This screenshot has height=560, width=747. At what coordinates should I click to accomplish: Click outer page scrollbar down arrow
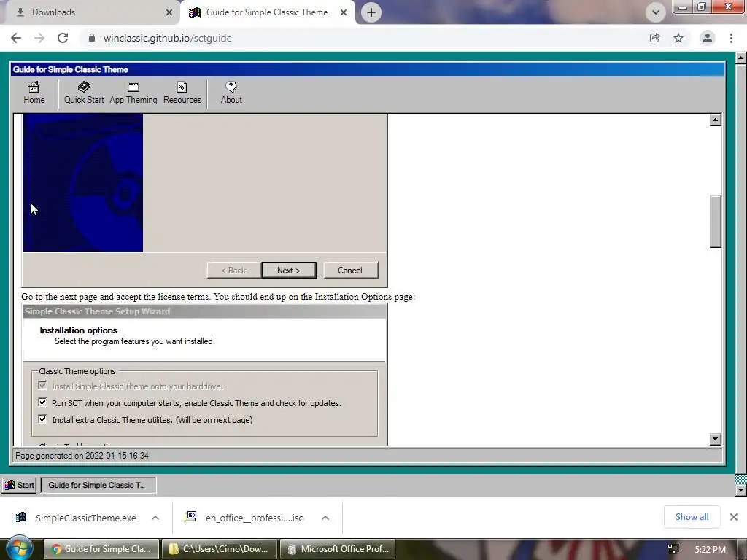point(741,489)
